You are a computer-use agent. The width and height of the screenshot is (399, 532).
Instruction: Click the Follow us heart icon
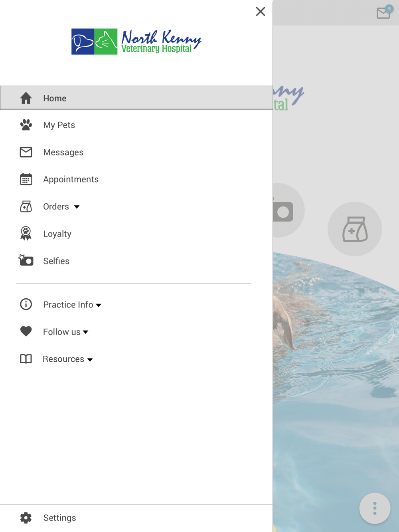26,331
